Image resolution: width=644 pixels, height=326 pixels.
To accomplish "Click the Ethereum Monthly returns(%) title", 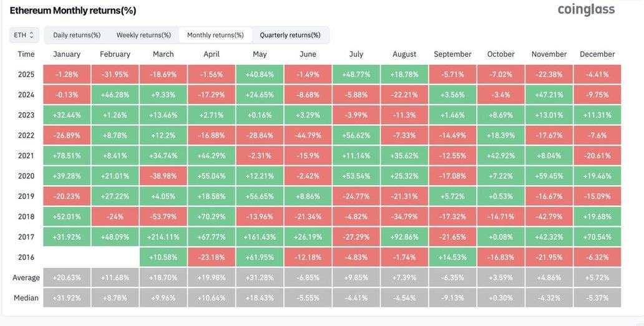I will pyautogui.click(x=73, y=11).
